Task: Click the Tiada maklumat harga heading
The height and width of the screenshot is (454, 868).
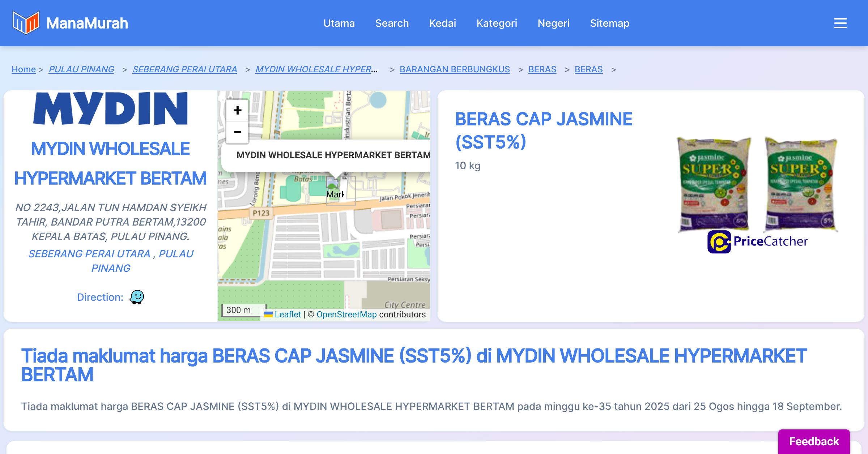Action: (414, 365)
